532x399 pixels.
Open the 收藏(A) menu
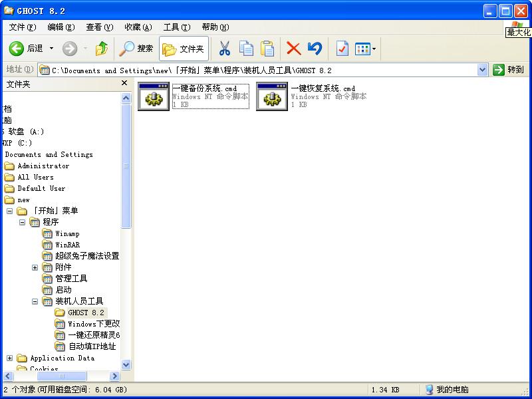138,27
